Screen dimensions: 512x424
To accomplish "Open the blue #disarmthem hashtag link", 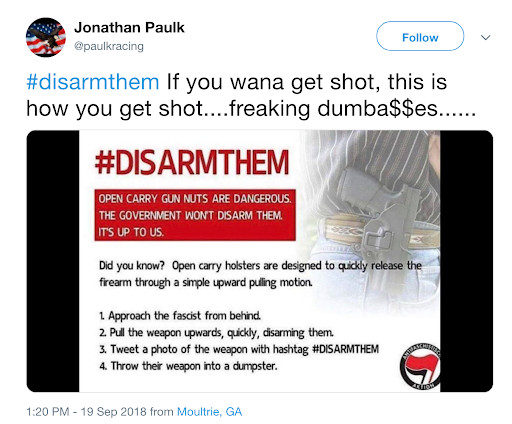I will [x=93, y=82].
